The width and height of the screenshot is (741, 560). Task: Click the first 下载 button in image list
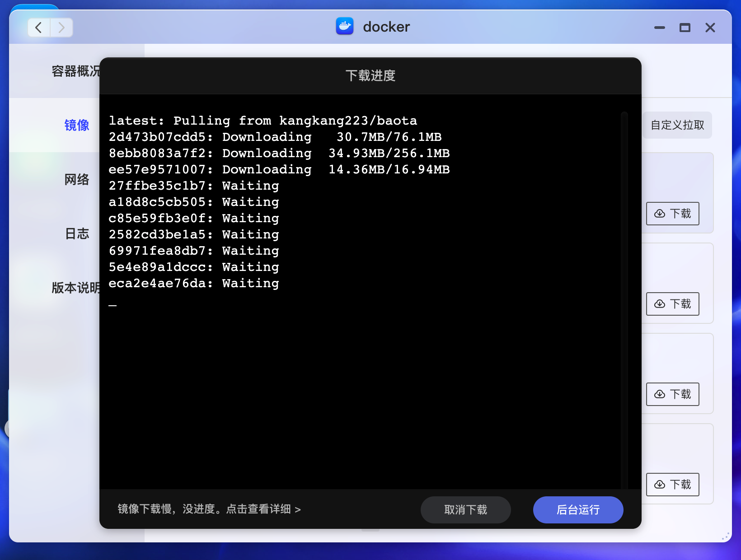tap(673, 214)
